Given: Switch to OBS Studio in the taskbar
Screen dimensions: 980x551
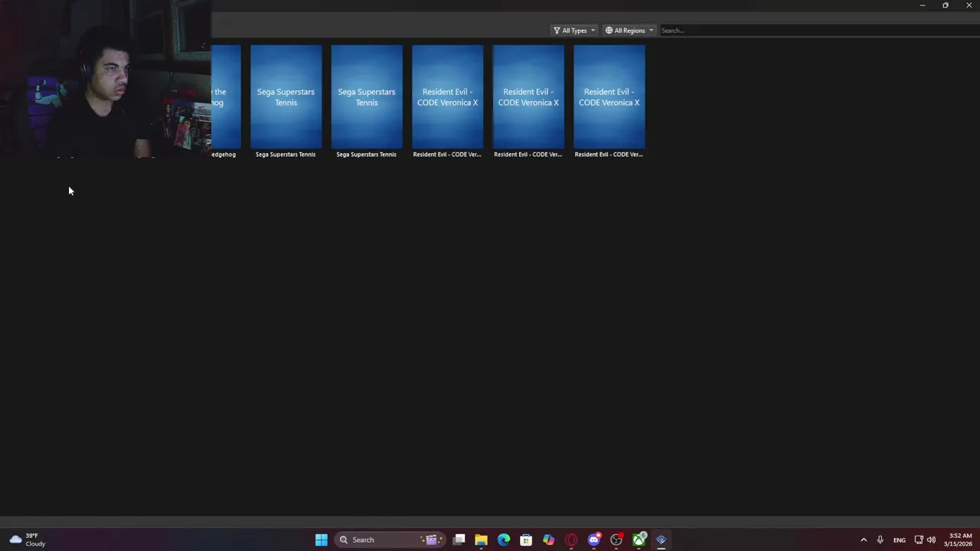Looking at the screenshot, I should 616,540.
